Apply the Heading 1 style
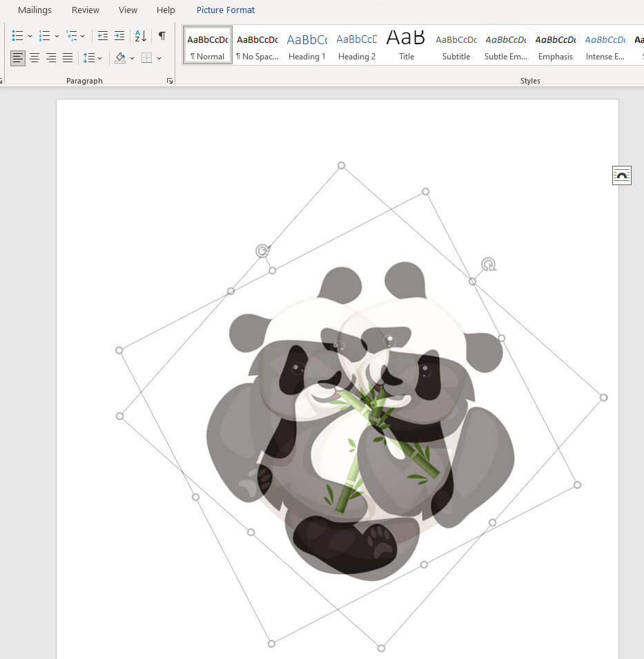This screenshot has height=659, width=644. pos(306,47)
